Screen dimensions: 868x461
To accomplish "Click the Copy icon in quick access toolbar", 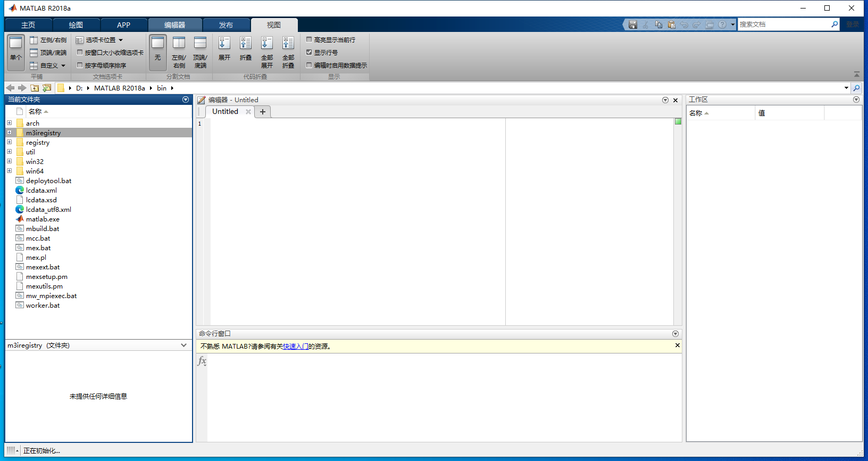I will click(x=658, y=24).
